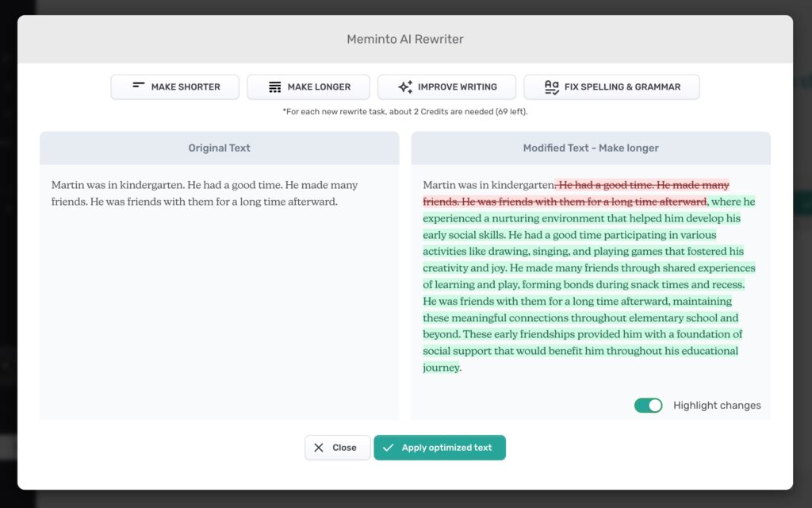The image size is (812, 508).
Task: Select the Improve Writing option
Action: pyautogui.click(x=447, y=87)
